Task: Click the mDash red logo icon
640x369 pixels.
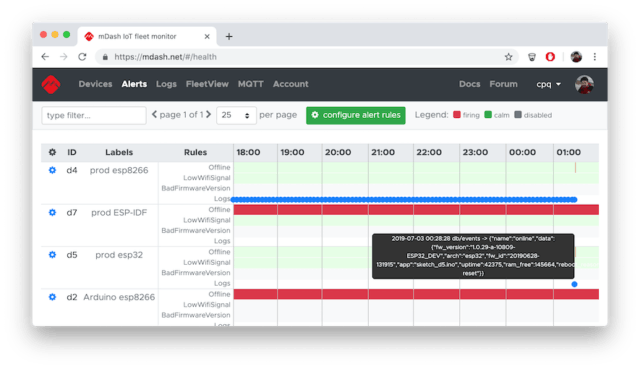Action: [51, 84]
